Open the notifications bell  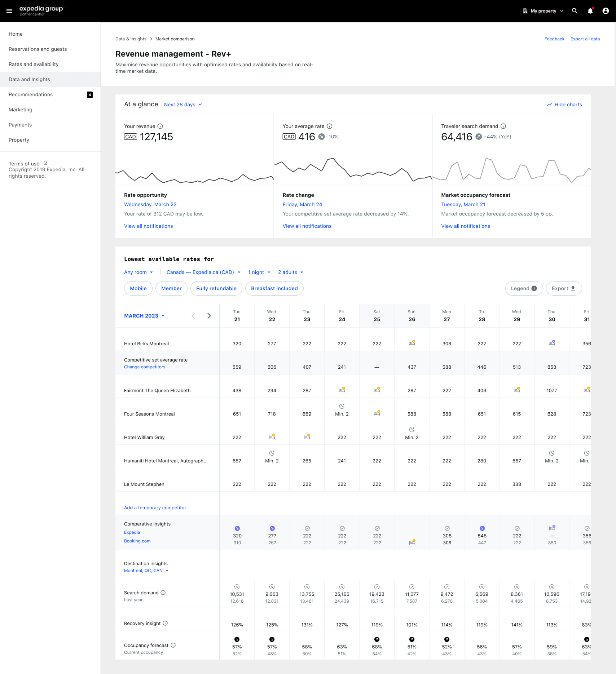tap(590, 11)
